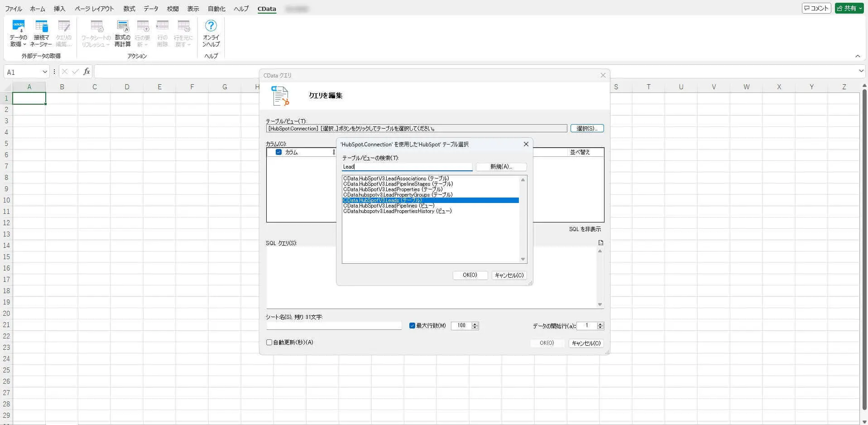
Task: Switch to the ホーム ribbon tab
Action: pos(38,9)
